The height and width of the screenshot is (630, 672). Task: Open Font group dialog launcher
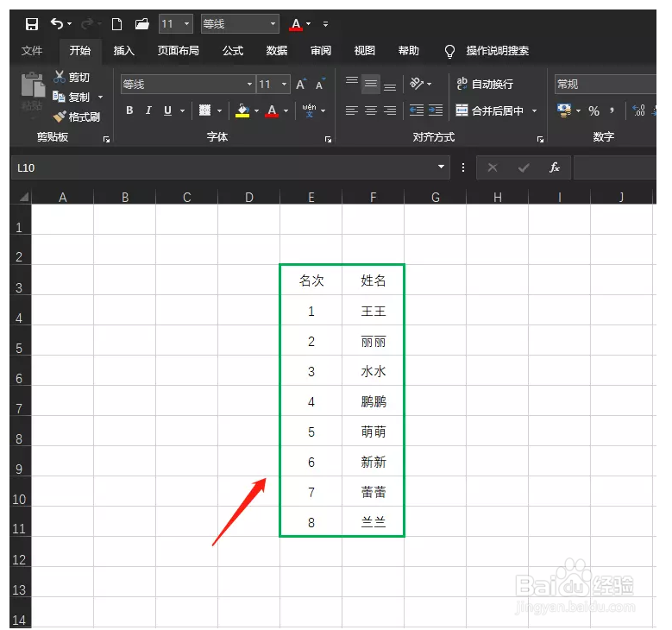click(329, 140)
